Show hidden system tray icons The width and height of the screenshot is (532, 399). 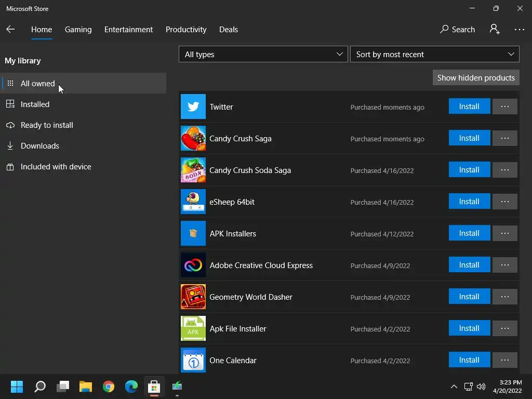click(454, 387)
